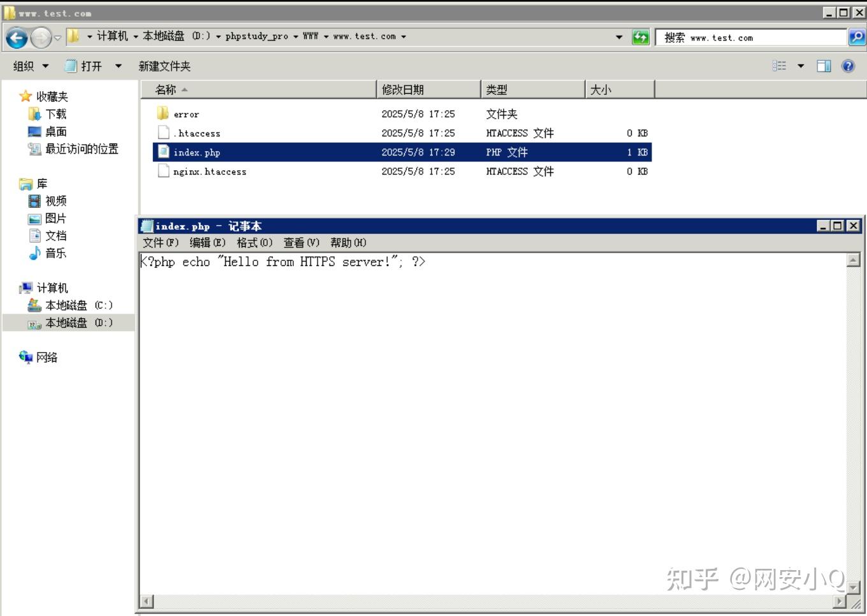
Task: Click the back navigation arrow
Action: (16, 38)
